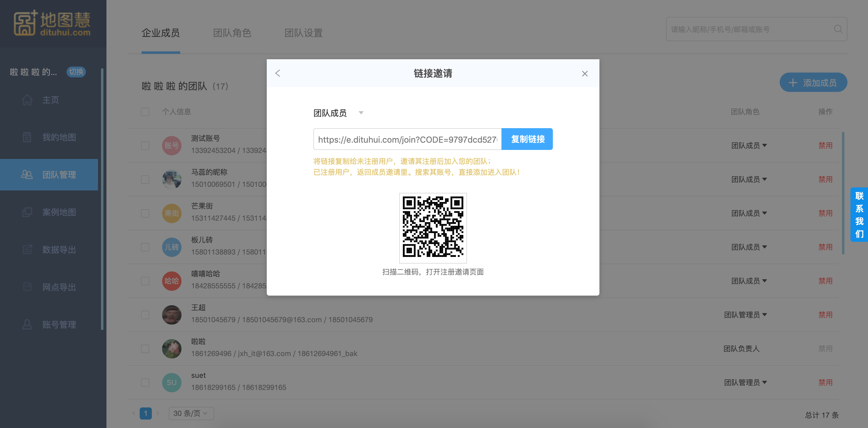Screen dimensions: 868x428
Task: Click 啦啦's flower photo avatar
Action: [171, 349]
